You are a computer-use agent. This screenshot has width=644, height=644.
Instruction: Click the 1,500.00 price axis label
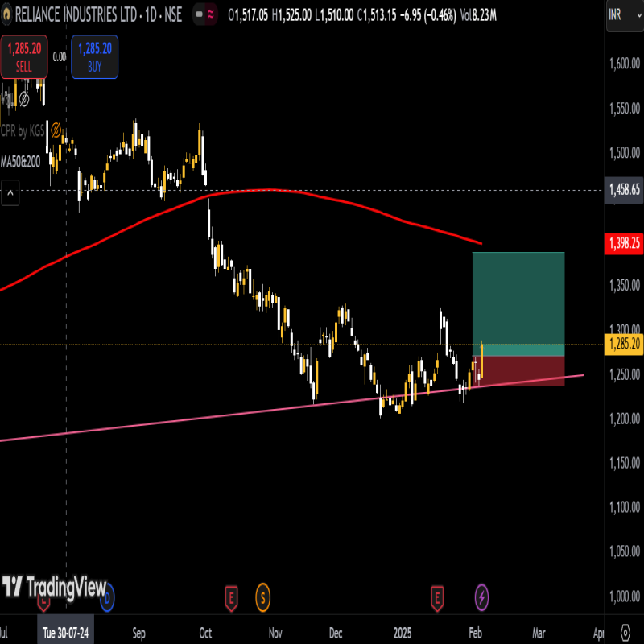click(x=625, y=152)
